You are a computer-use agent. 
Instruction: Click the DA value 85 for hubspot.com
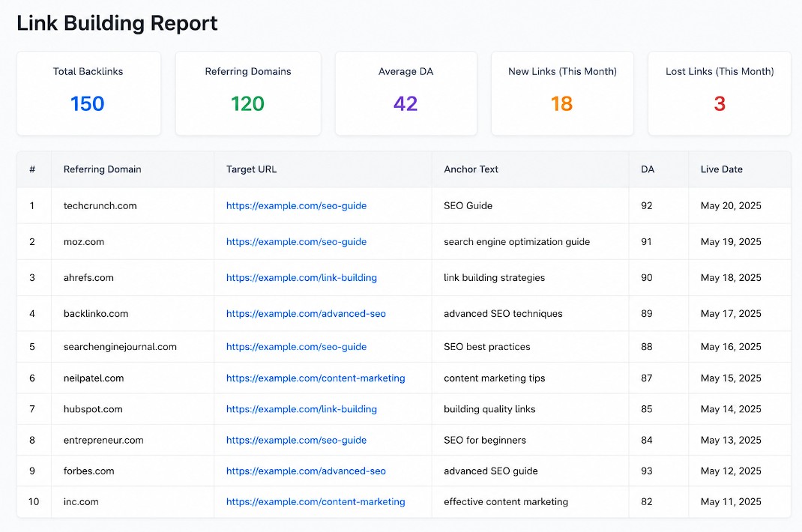(647, 409)
